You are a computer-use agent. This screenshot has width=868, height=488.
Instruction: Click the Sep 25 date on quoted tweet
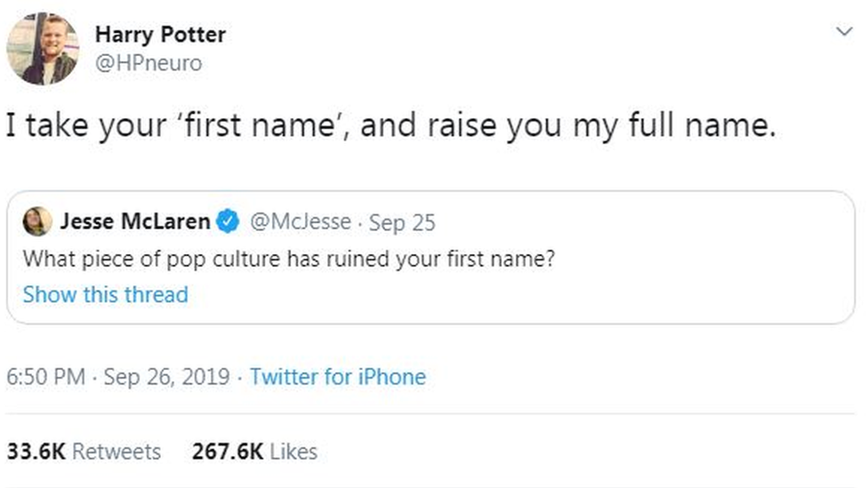click(402, 221)
